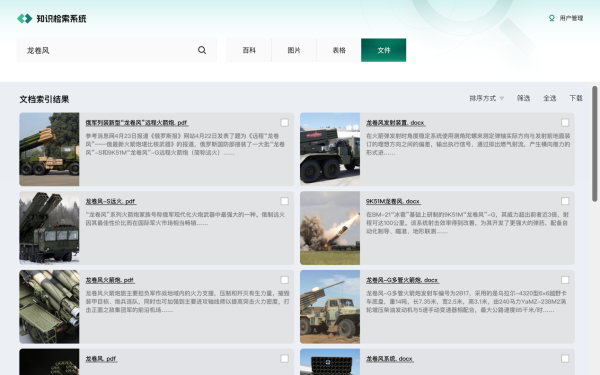The height and width of the screenshot is (375, 600).
Task: Open 9K51M龙卷风.docx title link
Action: (393, 201)
